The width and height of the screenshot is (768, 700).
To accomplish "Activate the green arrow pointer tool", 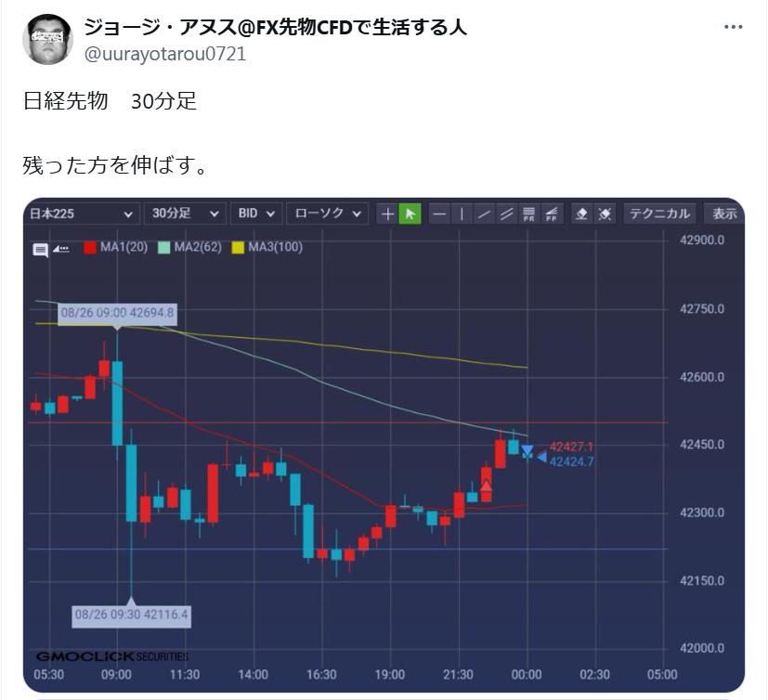I will pyautogui.click(x=410, y=214).
